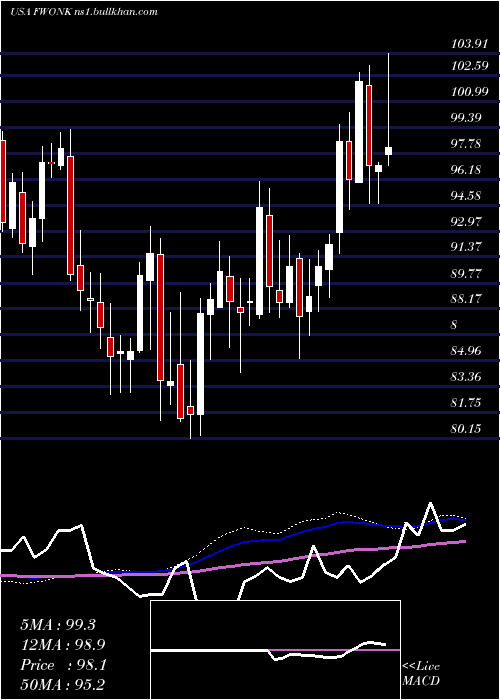Click the 94.58 price axis label
The height and width of the screenshot is (700, 500).
tap(467, 196)
